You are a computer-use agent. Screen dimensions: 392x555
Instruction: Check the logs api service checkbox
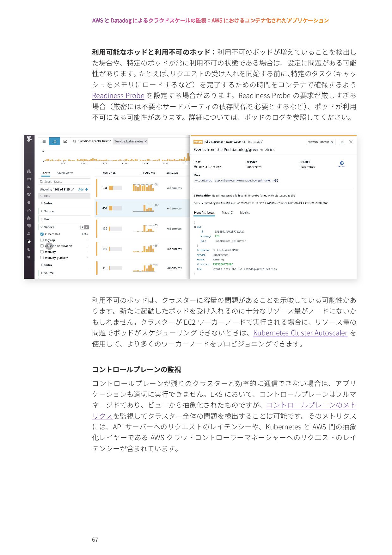click(42, 240)
